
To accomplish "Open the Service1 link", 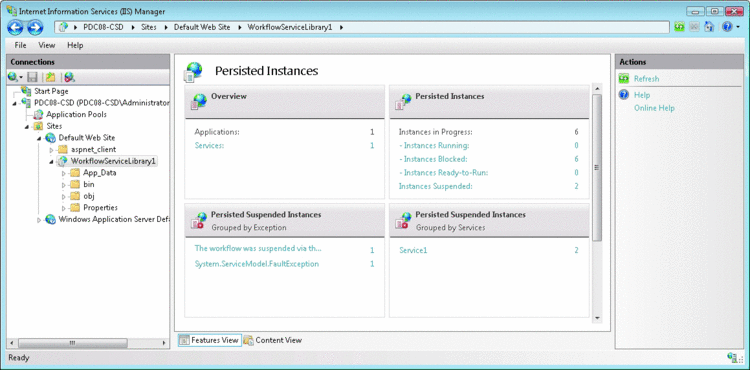I will click(413, 250).
